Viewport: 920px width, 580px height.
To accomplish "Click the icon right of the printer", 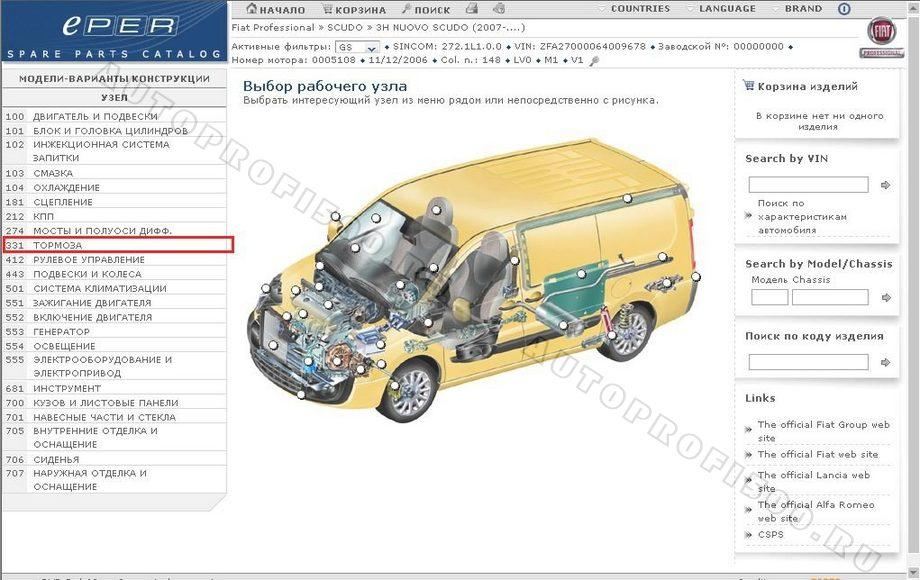I will (499, 9).
